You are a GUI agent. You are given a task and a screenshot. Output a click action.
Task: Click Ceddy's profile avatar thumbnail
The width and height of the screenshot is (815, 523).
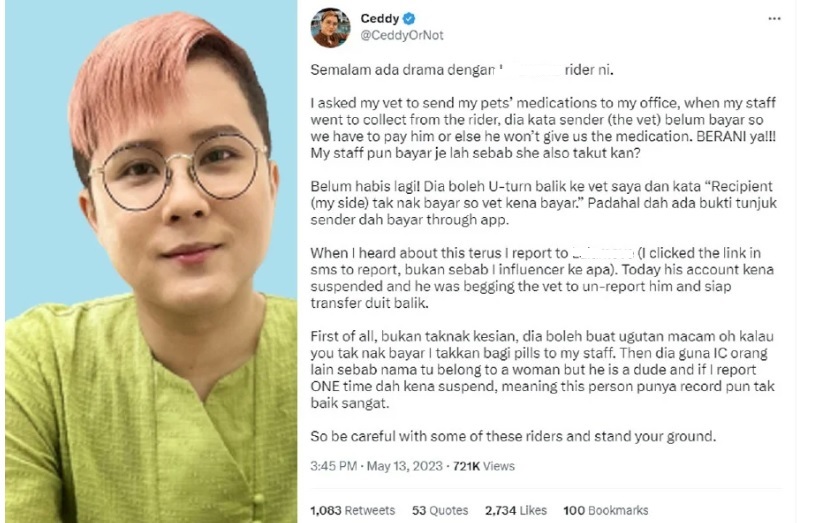pos(330,28)
